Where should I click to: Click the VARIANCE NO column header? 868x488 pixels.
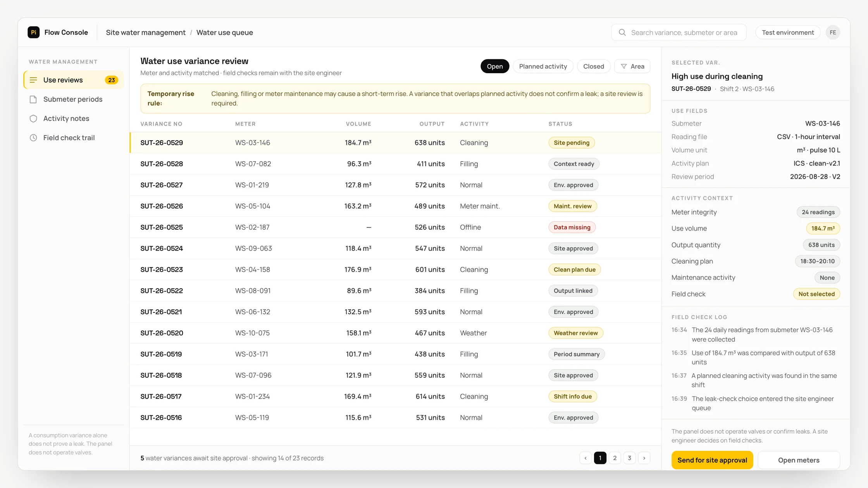[x=161, y=124]
